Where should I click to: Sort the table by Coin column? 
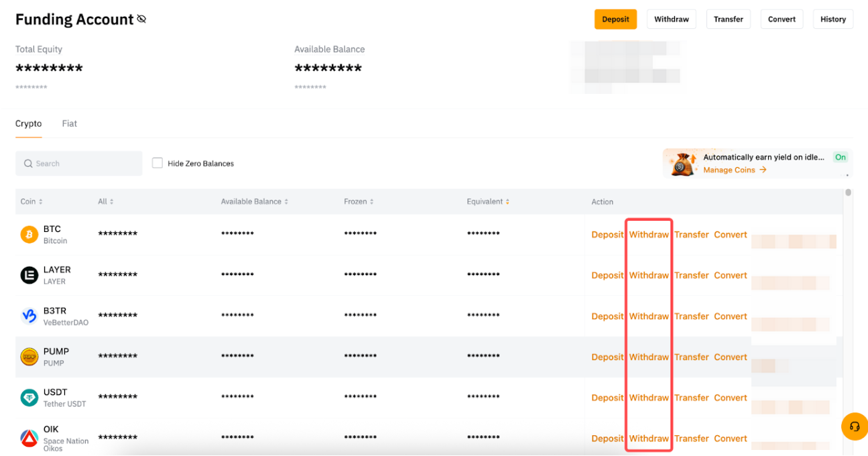click(x=32, y=202)
